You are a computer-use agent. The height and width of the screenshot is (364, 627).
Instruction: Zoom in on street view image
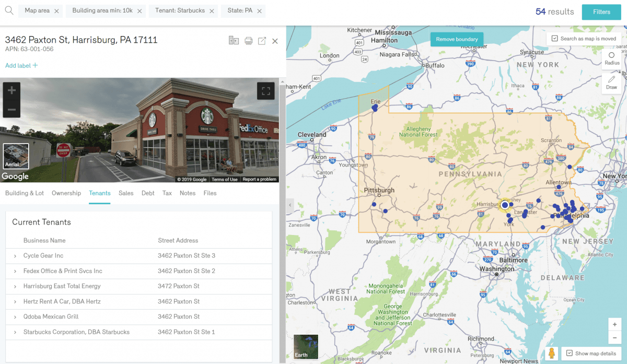tap(11, 91)
